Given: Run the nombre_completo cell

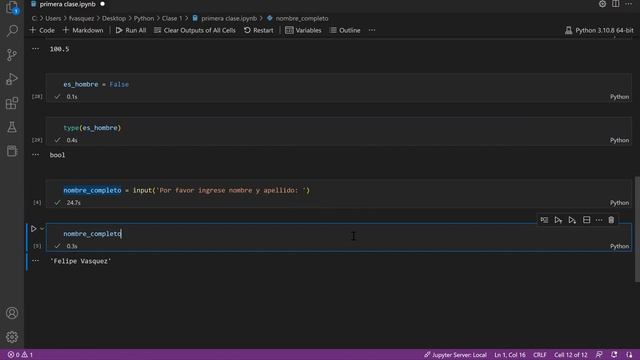Looking at the screenshot, I should point(34,229).
